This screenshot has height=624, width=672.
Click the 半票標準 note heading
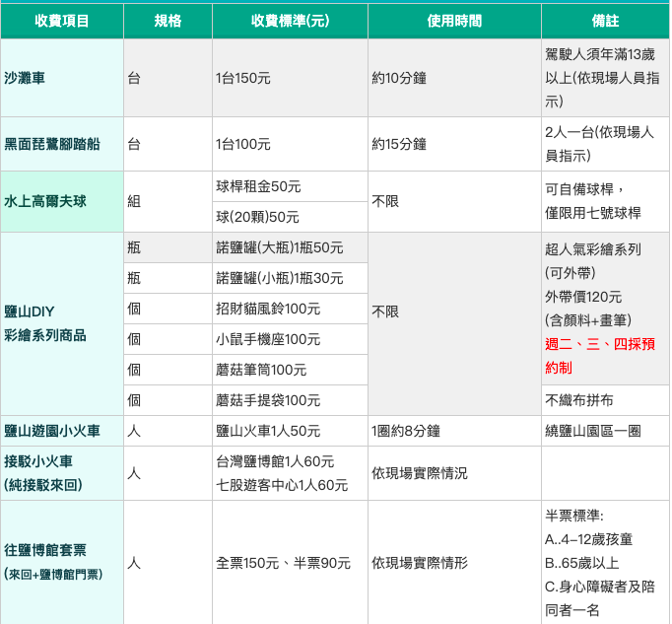[x=574, y=515]
